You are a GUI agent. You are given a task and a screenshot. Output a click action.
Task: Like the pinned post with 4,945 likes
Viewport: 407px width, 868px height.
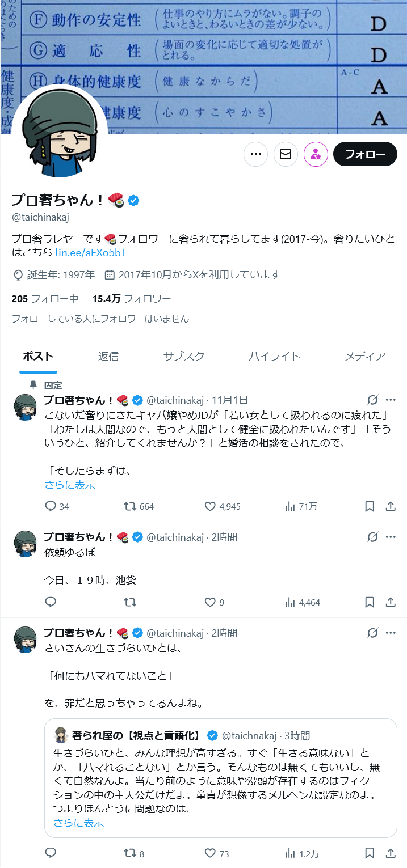point(210,506)
